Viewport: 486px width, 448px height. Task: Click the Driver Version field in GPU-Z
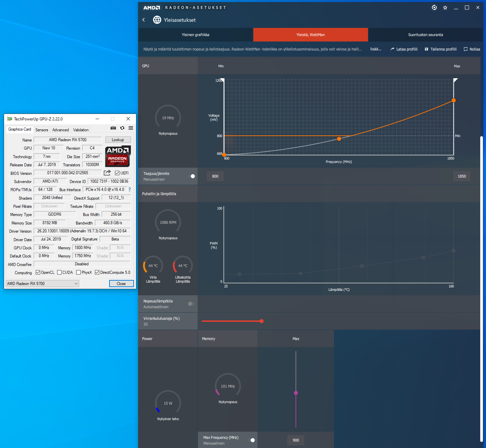click(82, 231)
